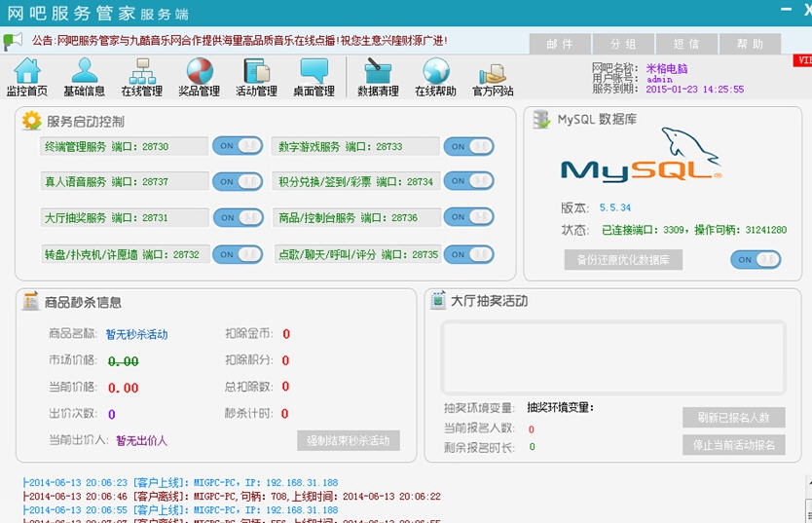This screenshot has height=523, width=812.
Task: Click 米格电脑 netbar name
Action: tap(667, 68)
